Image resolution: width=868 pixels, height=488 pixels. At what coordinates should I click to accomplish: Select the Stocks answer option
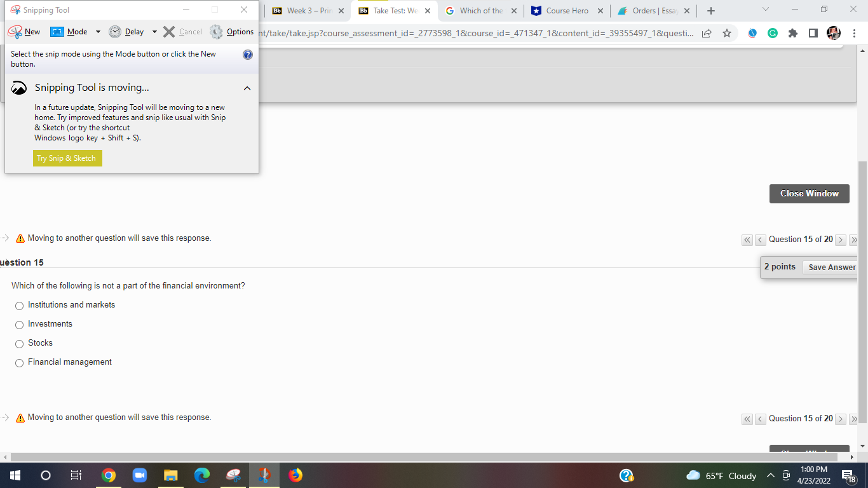(19, 344)
